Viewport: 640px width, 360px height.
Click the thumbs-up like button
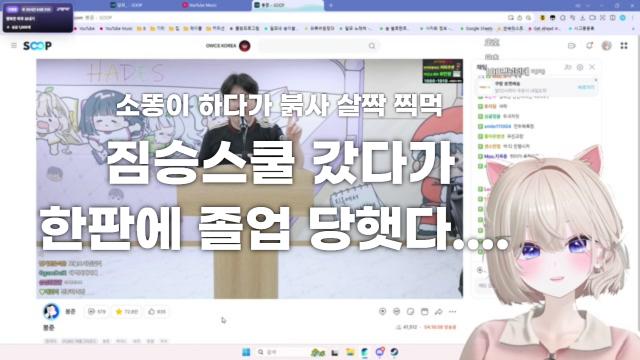(157, 311)
